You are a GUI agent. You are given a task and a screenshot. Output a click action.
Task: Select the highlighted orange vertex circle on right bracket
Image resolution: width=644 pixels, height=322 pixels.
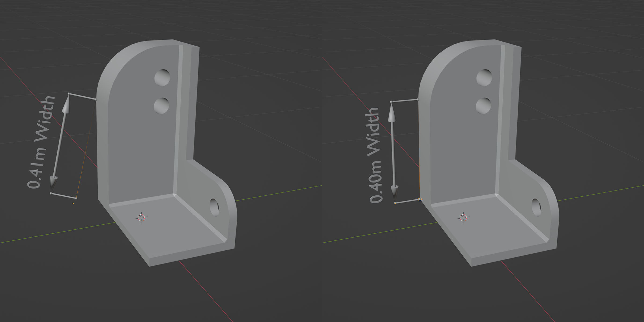[420, 199]
